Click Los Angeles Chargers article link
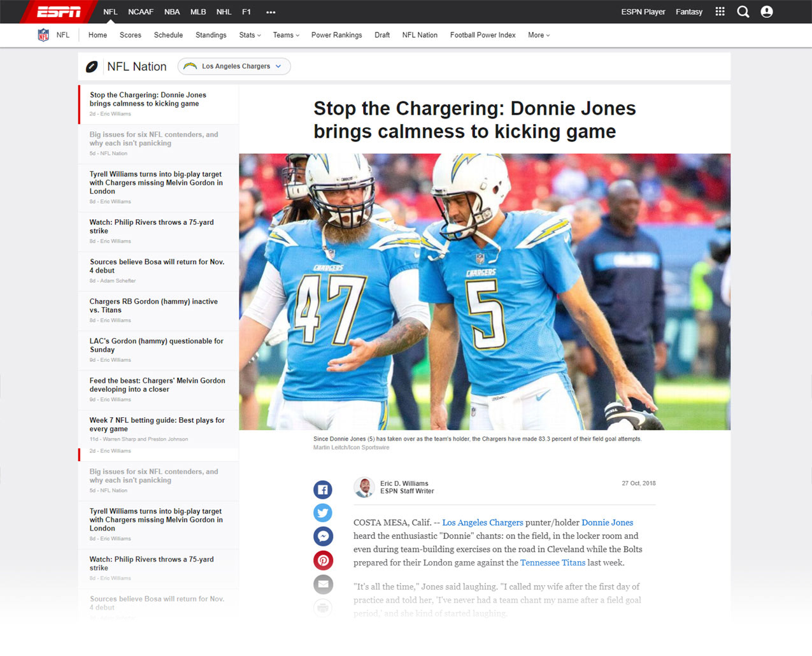 click(x=483, y=522)
